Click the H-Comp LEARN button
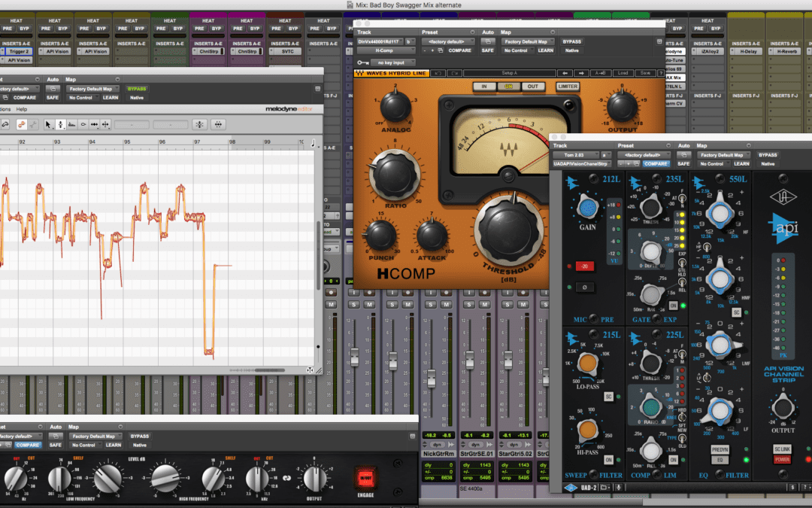 [545, 51]
